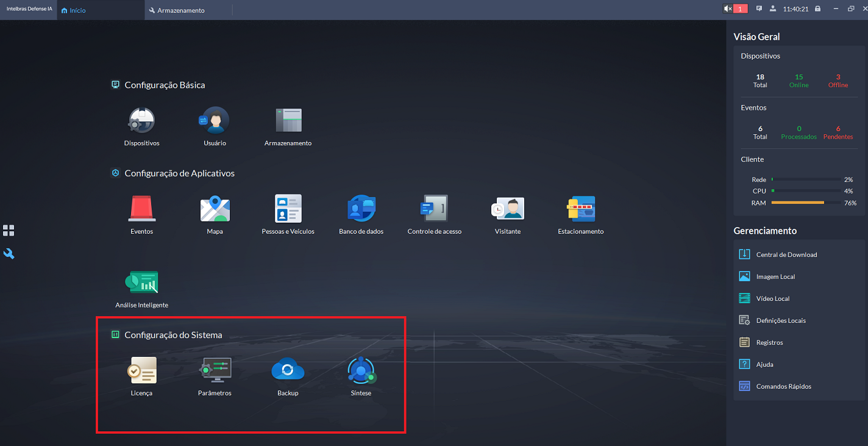The height and width of the screenshot is (446, 868).
Task: Open the Parâmetros icon
Action: (x=215, y=370)
